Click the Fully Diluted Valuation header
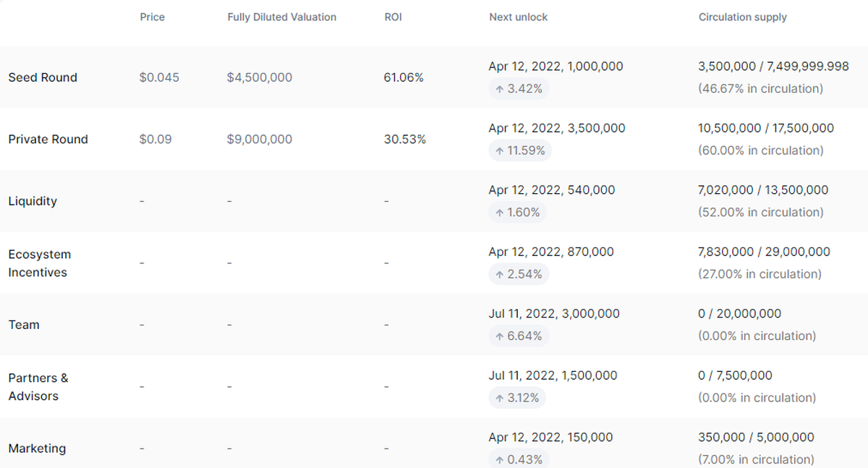Screen dimensions: 868x468 tap(281, 17)
